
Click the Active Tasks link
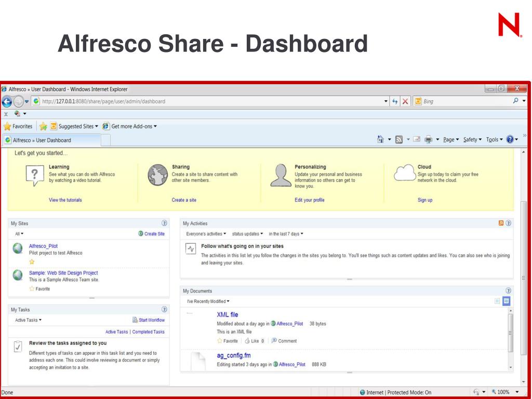point(116,332)
